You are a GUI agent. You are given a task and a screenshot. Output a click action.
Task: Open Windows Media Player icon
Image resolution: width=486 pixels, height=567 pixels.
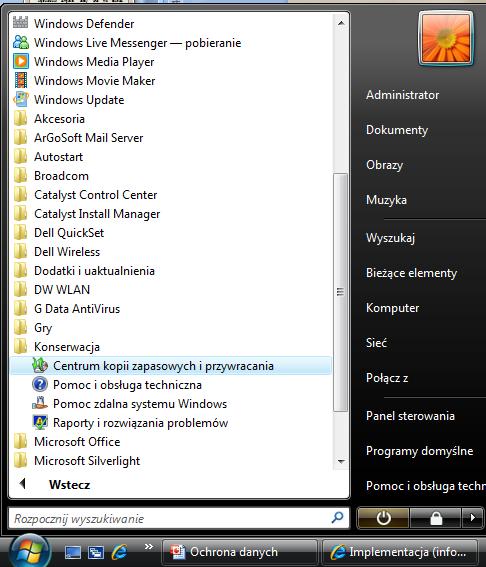(x=21, y=61)
